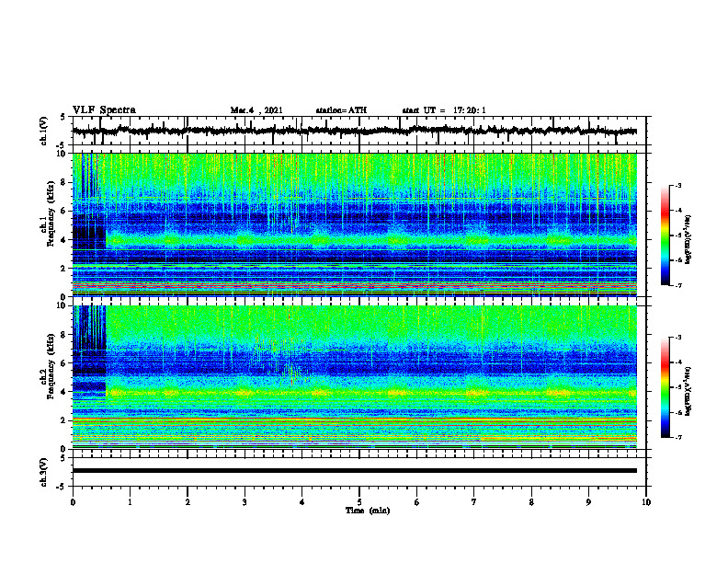Click the 'start UT = 17:20: 1' text

tap(444, 110)
